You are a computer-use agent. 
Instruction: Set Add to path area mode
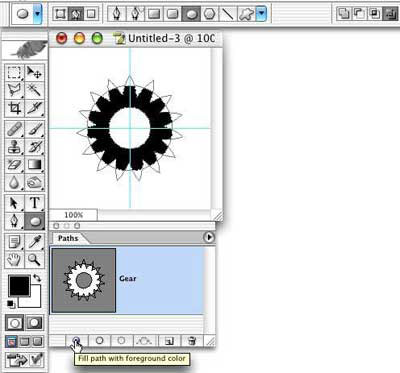click(x=343, y=14)
